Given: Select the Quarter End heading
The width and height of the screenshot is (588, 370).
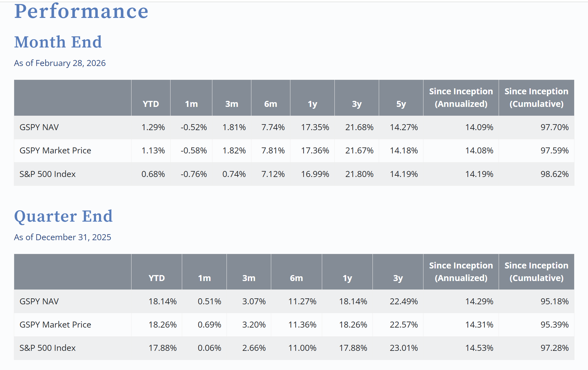Looking at the screenshot, I should coord(63,216).
